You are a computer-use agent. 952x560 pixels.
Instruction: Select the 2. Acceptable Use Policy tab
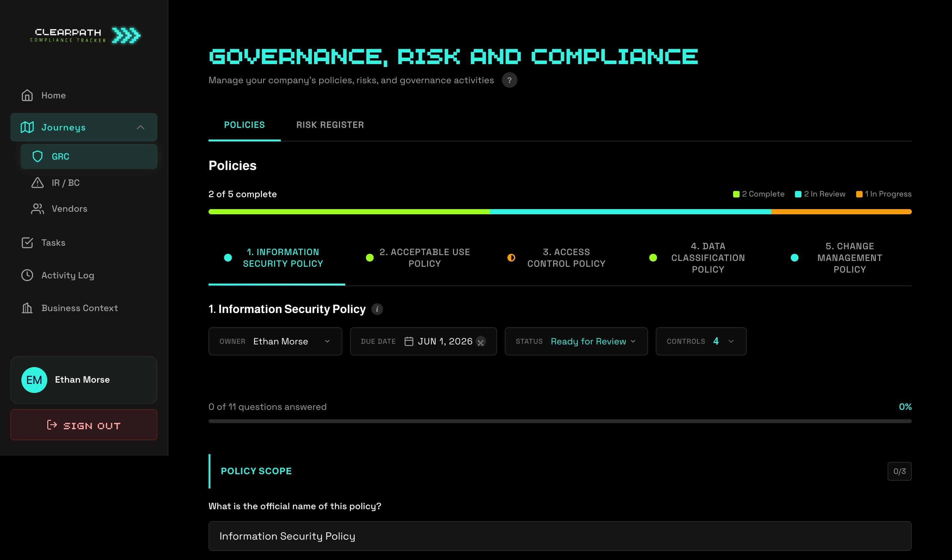point(418,258)
